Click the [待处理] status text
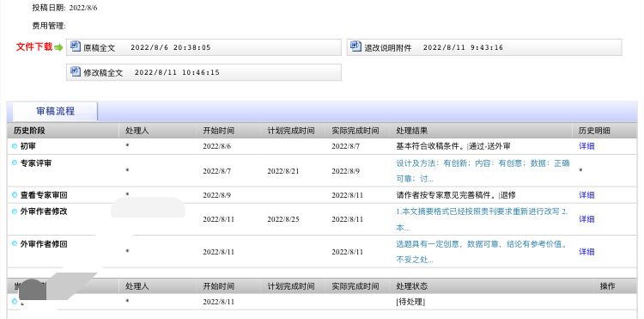 point(410,302)
